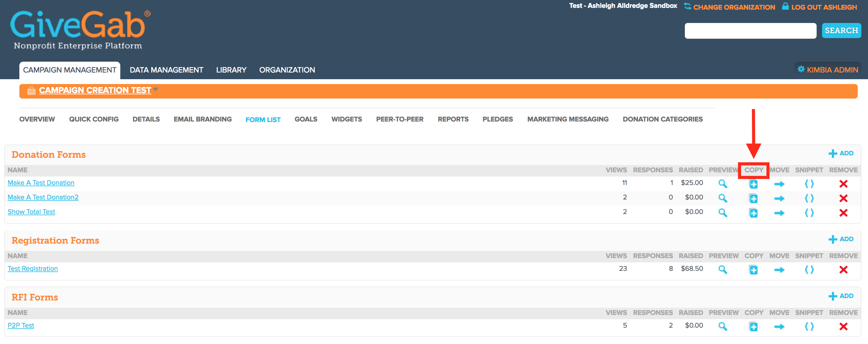Go to the Peer-to-Peer sub-tab
The image size is (868, 344).
point(400,119)
